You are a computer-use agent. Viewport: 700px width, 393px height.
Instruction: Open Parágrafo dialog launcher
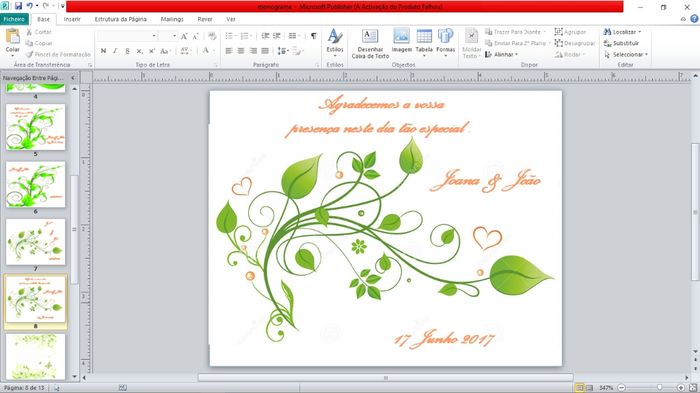click(317, 65)
